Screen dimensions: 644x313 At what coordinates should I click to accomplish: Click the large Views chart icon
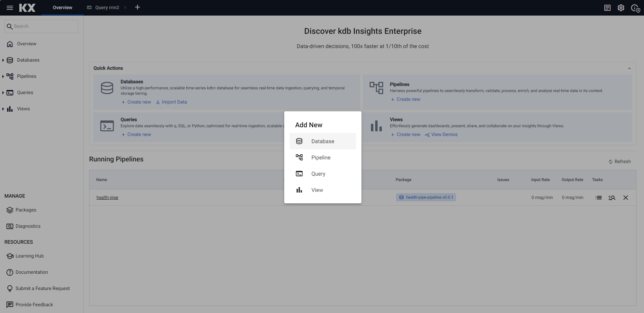click(376, 126)
